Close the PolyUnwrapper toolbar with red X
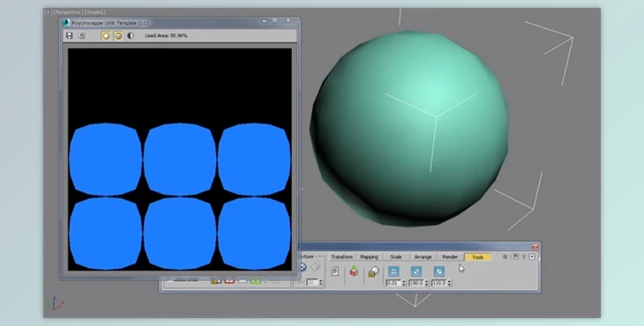The image size is (644, 326). [535, 247]
